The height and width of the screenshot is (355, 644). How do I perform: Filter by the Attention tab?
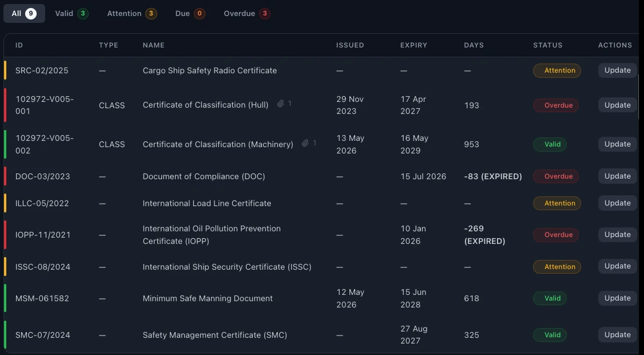(132, 14)
